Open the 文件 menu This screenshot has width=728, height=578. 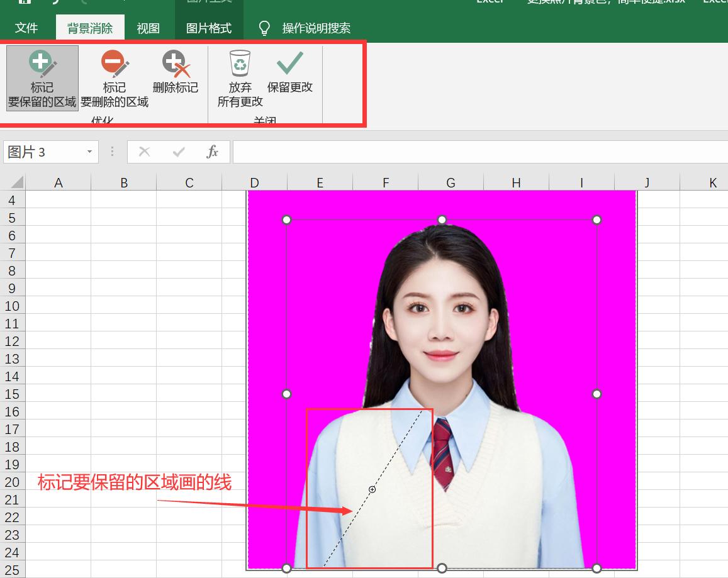point(26,27)
